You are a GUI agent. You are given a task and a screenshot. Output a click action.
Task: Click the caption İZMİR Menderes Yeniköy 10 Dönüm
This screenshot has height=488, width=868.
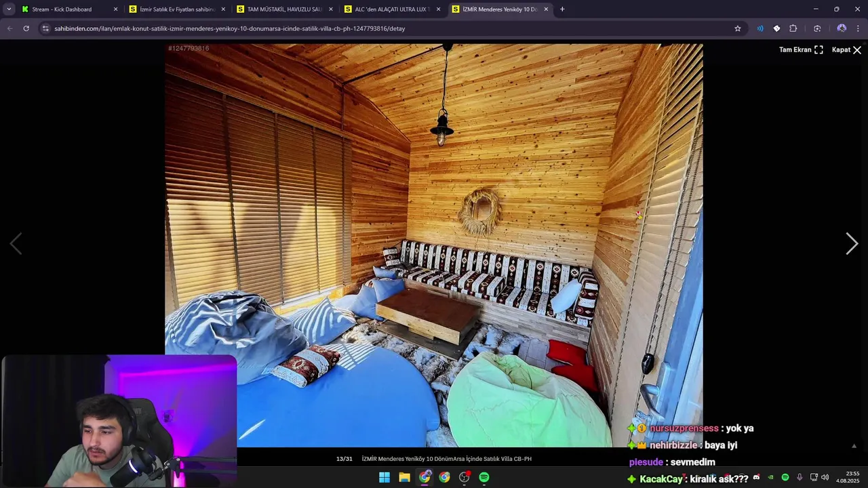446,459
